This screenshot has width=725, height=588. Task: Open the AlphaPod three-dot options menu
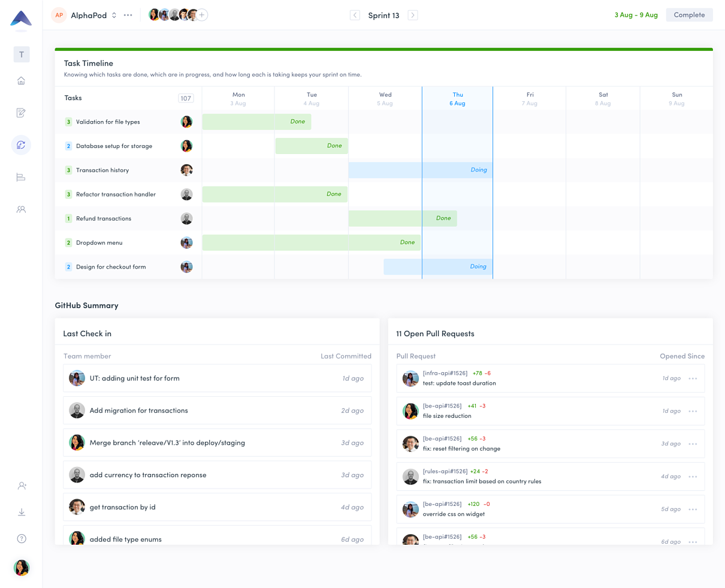[128, 15]
